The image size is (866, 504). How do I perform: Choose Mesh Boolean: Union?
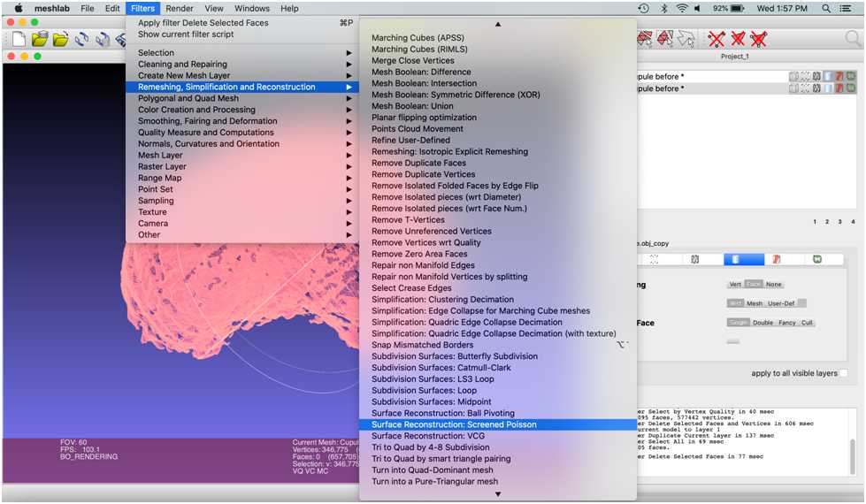(x=498, y=106)
